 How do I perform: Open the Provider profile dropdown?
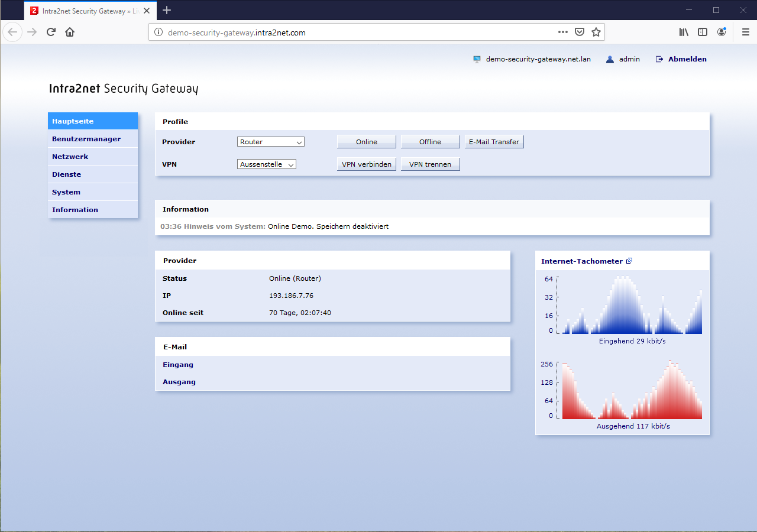(271, 142)
